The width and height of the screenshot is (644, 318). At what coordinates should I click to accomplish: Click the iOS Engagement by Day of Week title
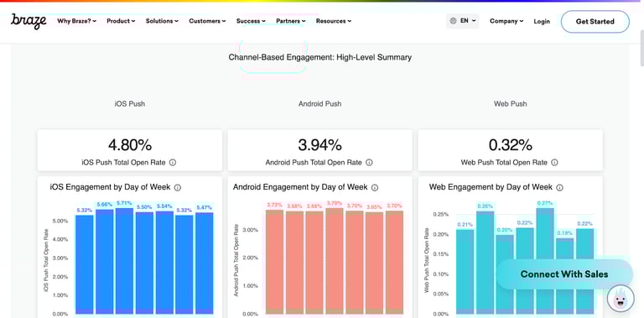[110, 187]
